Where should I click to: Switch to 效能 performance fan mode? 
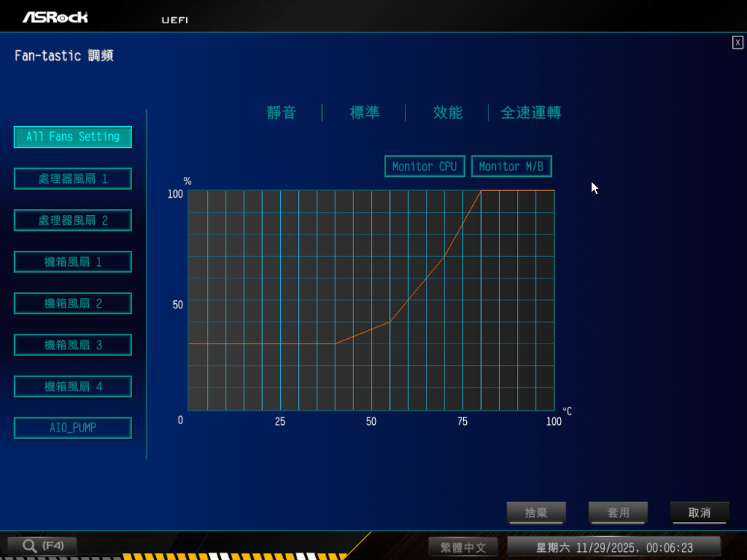coord(447,113)
